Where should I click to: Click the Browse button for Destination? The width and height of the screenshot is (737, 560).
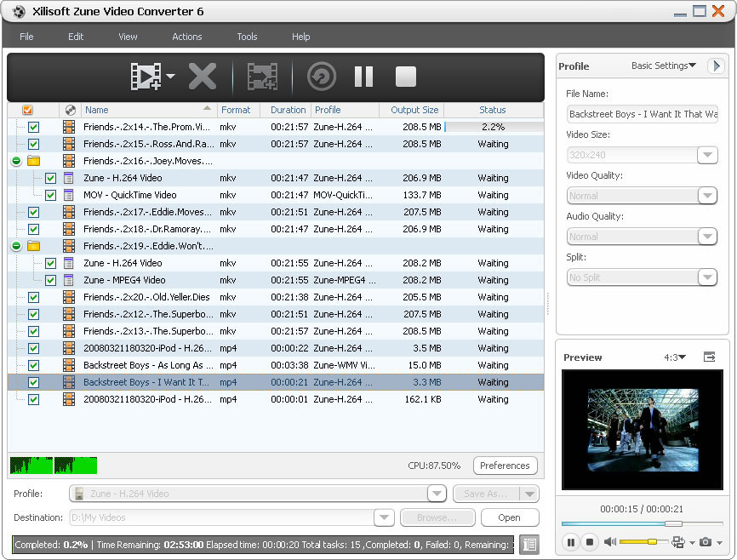pos(437,517)
